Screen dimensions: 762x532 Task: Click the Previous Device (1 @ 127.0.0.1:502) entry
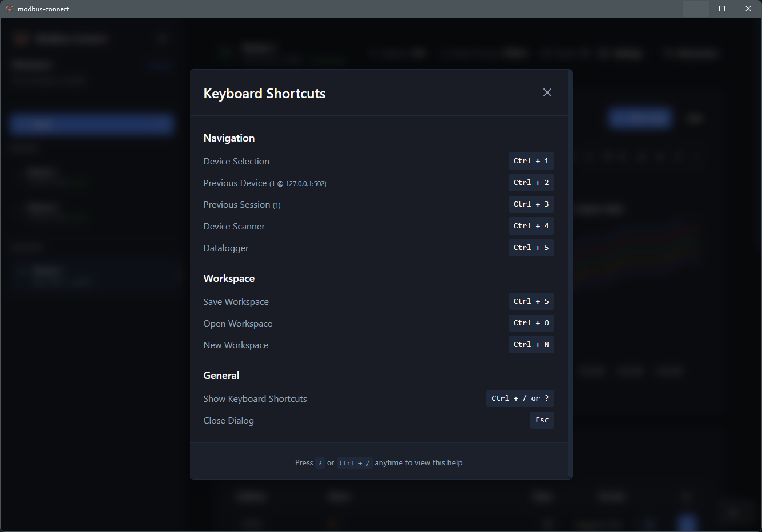tap(264, 183)
